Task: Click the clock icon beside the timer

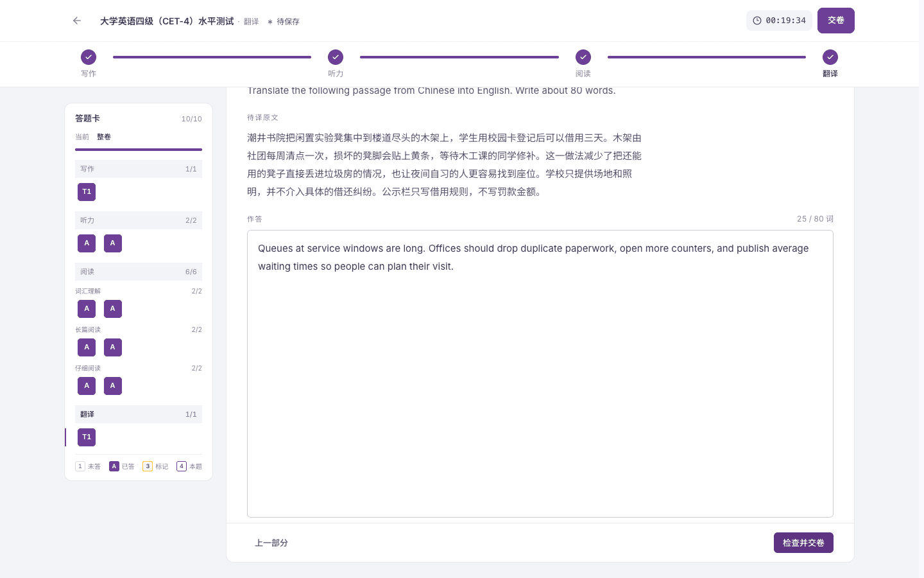Action: (757, 21)
